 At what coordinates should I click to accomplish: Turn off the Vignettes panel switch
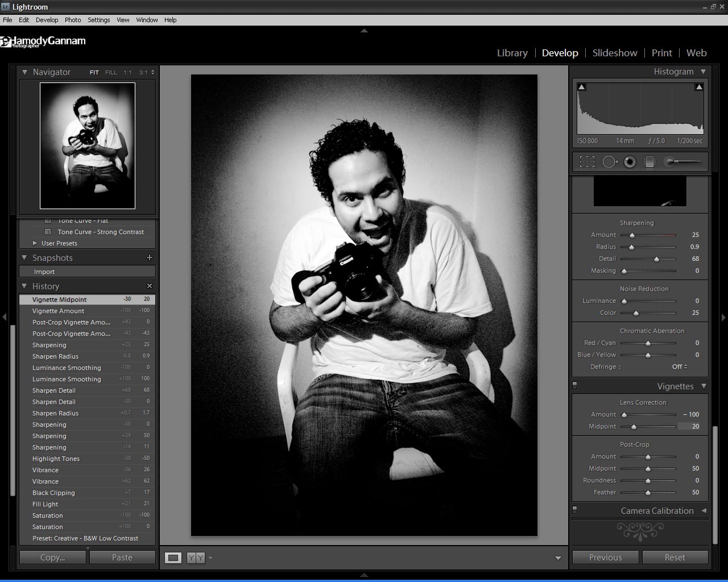(x=574, y=385)
